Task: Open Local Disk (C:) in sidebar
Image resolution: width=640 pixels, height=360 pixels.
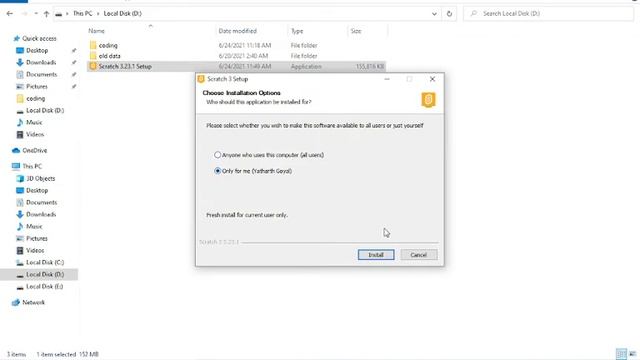Action: (x=45, y=262)
